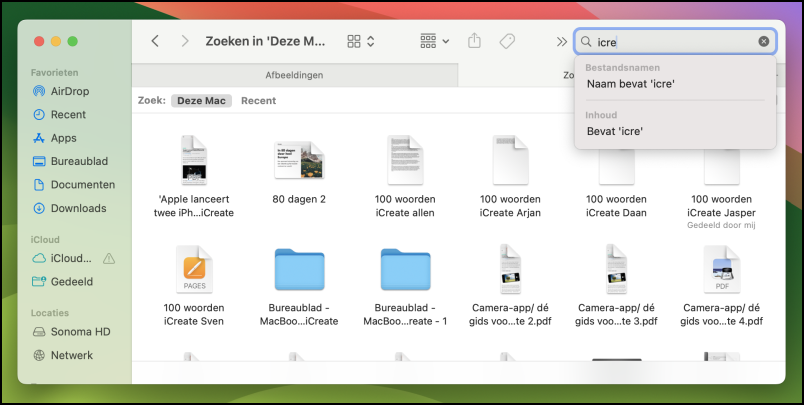The height and width of the screenshot is (405, 804).
Task: Select 100 woorden iCreate Daan file name
Action: (x=616, y=206)
